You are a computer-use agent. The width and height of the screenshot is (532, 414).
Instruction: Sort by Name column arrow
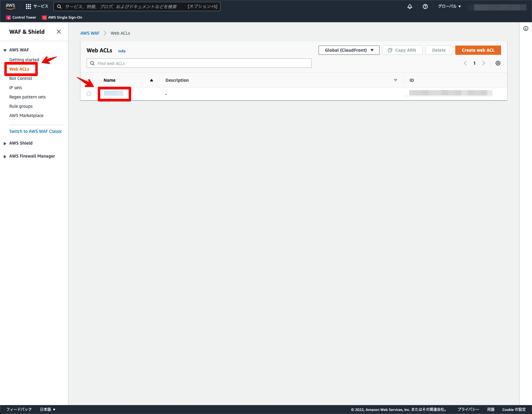pos(152,80)
